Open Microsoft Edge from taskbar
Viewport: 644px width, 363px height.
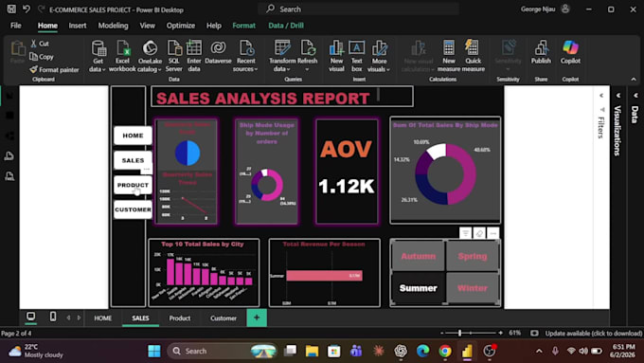pos(422,351)
